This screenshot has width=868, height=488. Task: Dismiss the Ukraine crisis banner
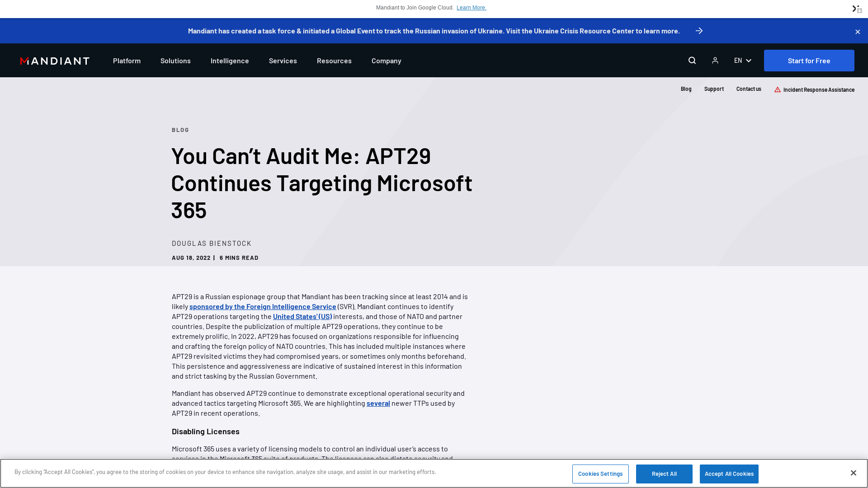[857, 32]
